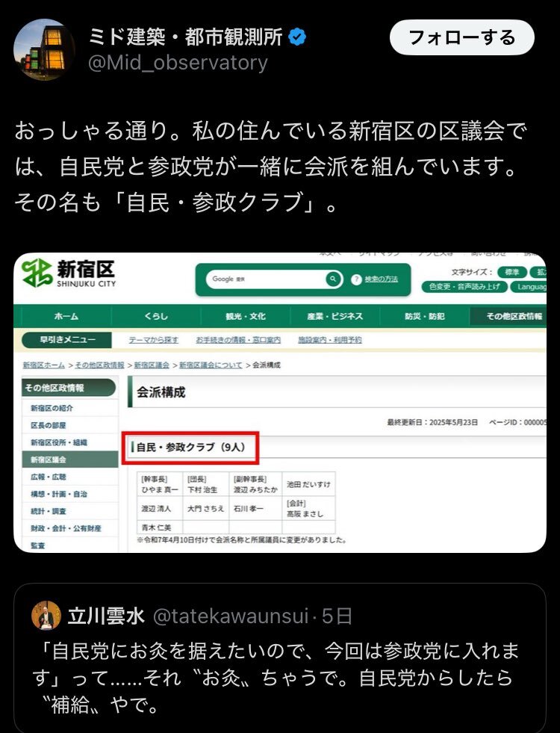Screen dimensions: 560x733
Task: Open the 色変更・音声読み上げ button
Action: click(464, 287)
